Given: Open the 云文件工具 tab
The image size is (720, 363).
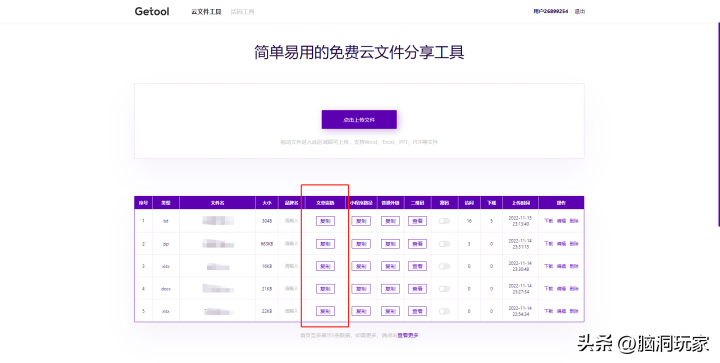Looking at the screenshot, I should coord(206,12).
